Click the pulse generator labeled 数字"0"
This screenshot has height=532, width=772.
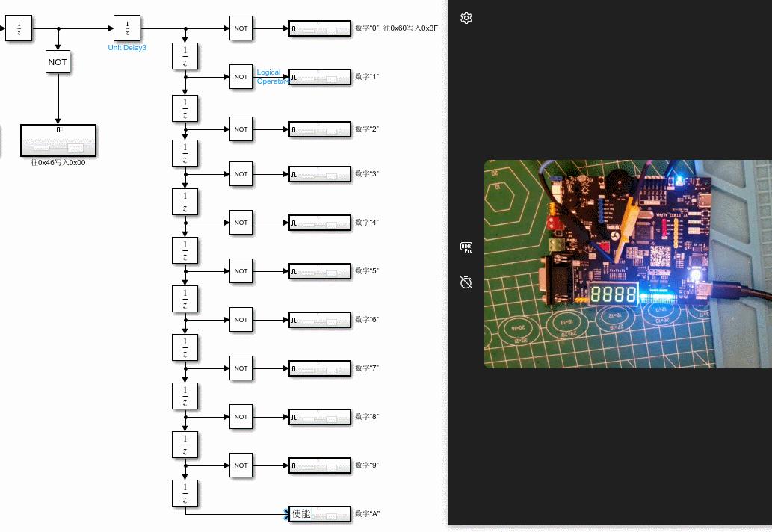(319, 28)
